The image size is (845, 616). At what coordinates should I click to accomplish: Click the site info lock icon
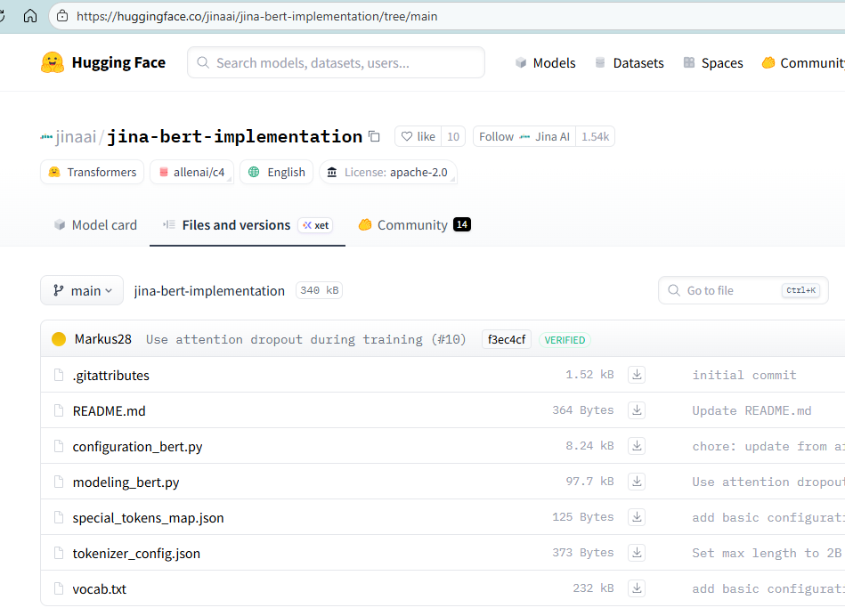click(x=62, y=16)
